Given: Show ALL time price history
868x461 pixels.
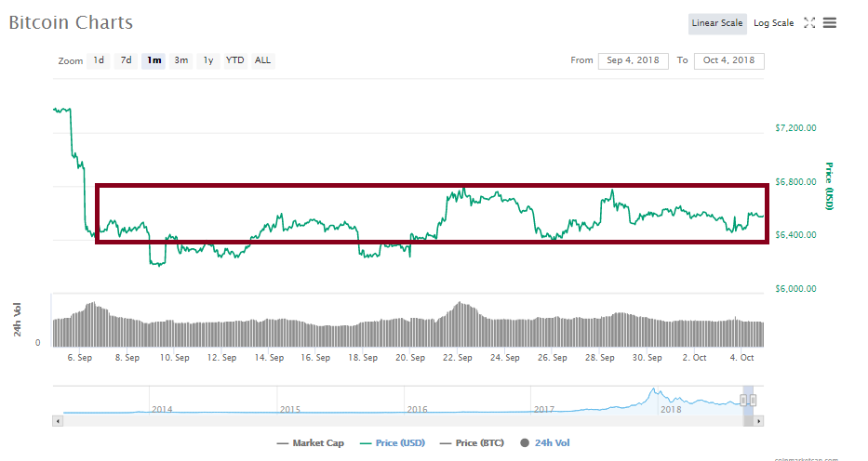Looking at the screenshot, I should coord(263,60).
